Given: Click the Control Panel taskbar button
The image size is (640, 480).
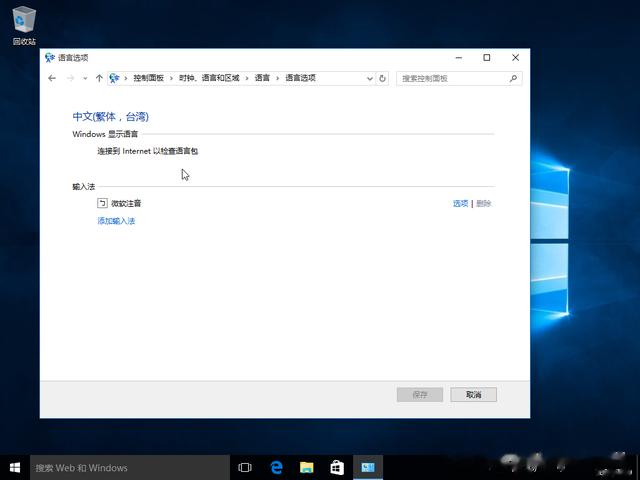Looking at the screenshot, I should tap(368, 467).
